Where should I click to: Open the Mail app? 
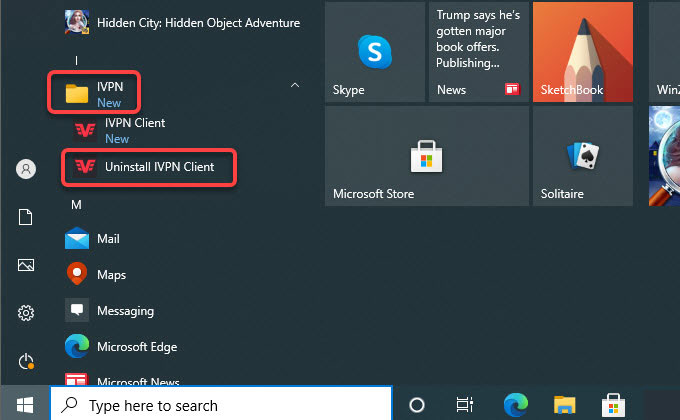tap(92, 239)
